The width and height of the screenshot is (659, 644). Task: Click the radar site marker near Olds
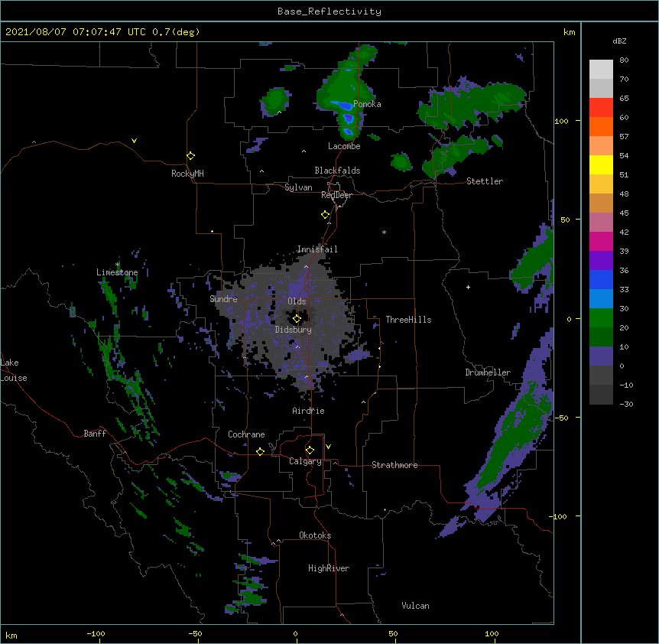point(297,319)
